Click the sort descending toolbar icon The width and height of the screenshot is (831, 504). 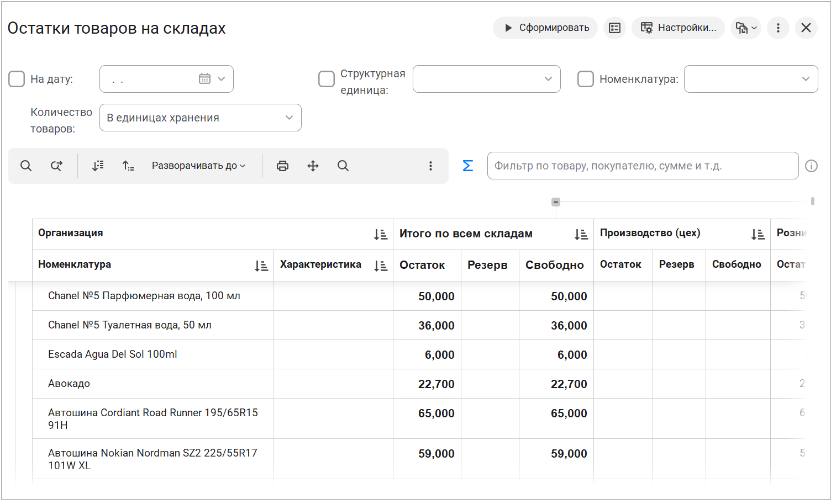(x=98, y=166)
